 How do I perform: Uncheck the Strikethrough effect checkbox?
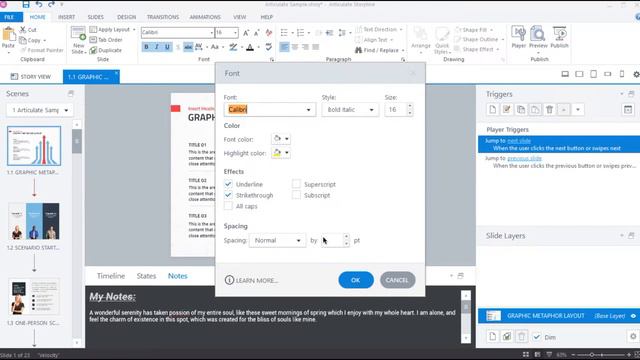(228, 195)
